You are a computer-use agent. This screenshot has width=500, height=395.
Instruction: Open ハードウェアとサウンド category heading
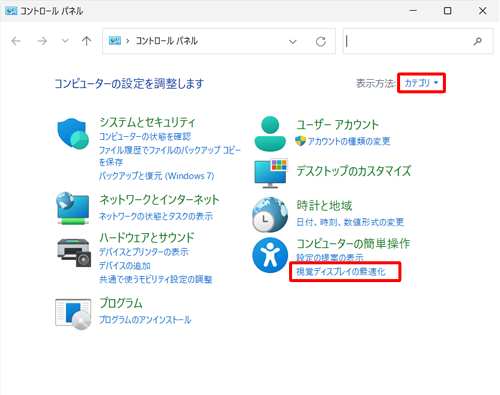147,237
